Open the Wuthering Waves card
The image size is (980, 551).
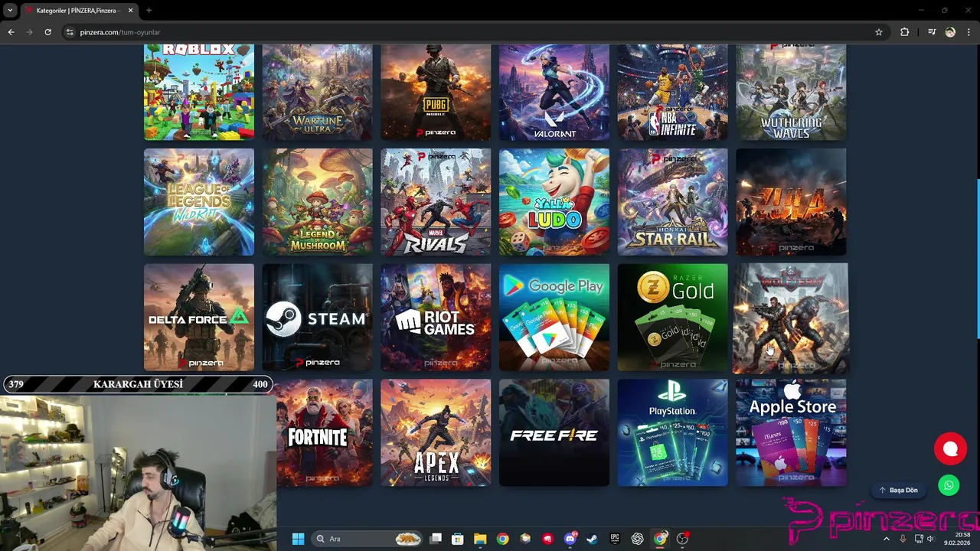(x=791, y=92)
